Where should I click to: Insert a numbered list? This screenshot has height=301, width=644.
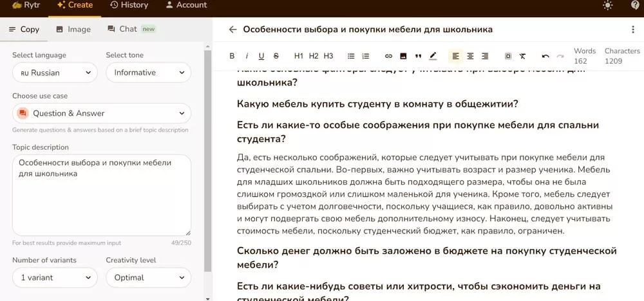366,56
